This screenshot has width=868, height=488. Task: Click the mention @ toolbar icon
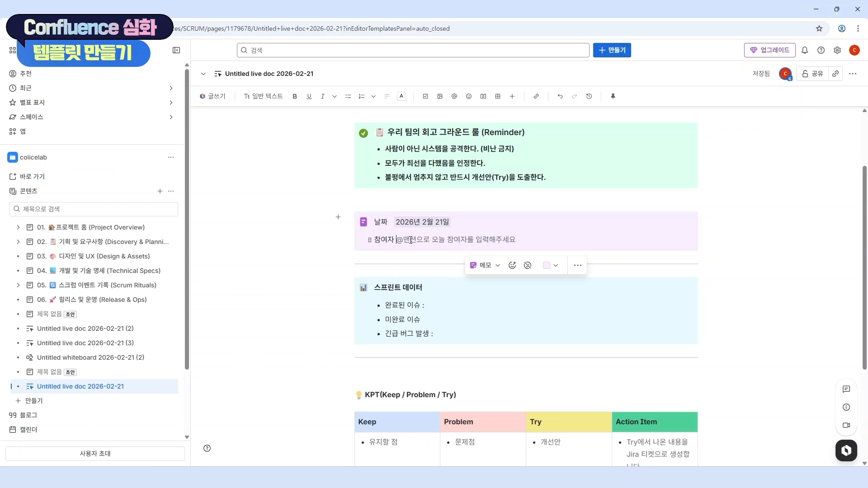[x=454, y=96]
